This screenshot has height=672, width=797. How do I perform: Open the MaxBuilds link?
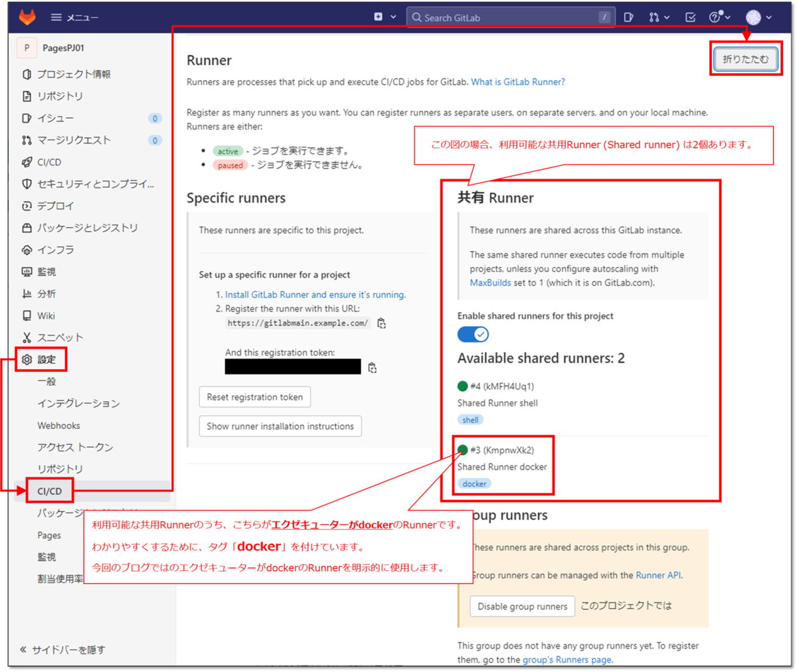coord(490,282)
